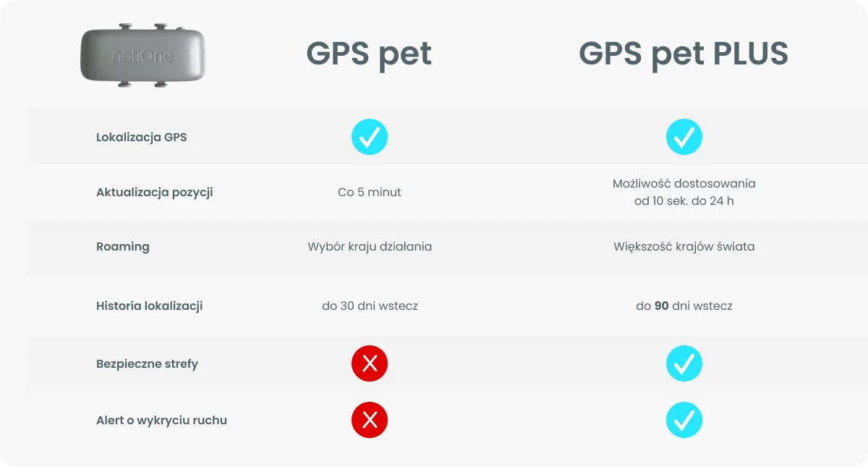Click the Aktualizacja pozycji row label
This screenshot has width=868, height=467.
(x=155, y=192)
